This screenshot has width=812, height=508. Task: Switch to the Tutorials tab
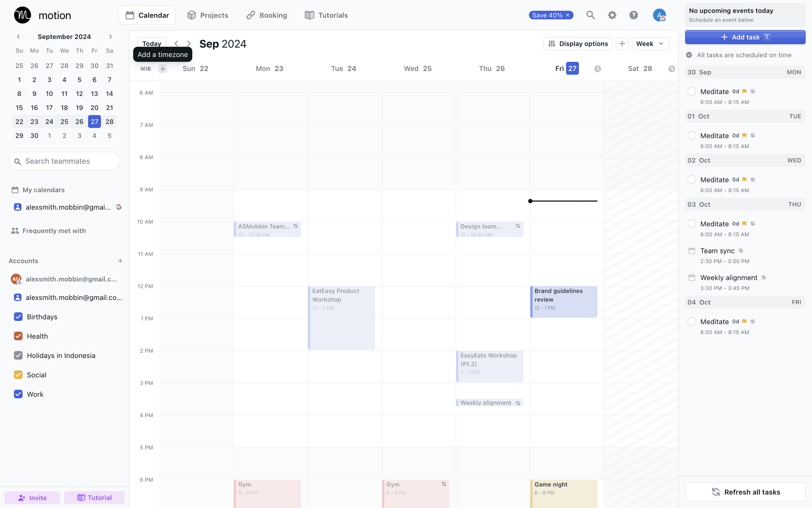(x=326, y=15)
